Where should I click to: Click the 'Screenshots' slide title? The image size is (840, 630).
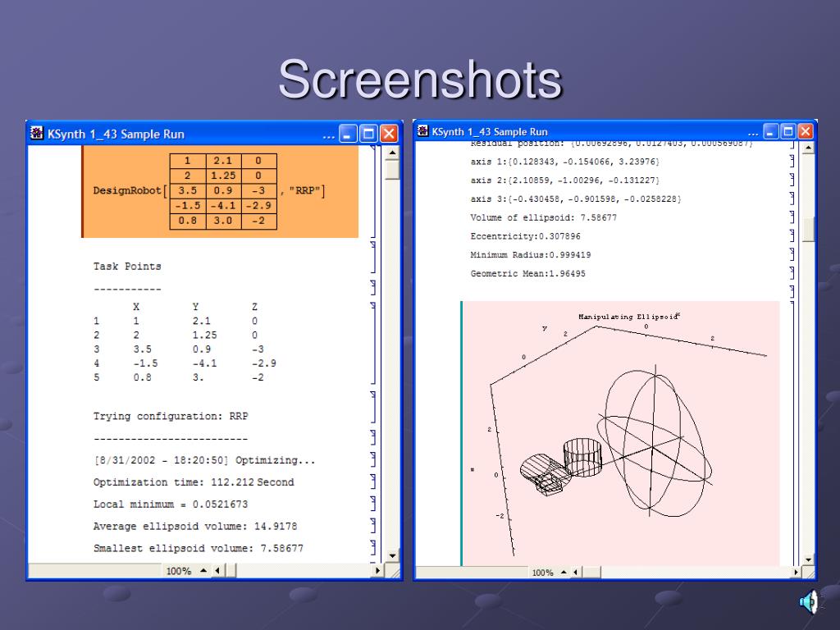[420, 80]
